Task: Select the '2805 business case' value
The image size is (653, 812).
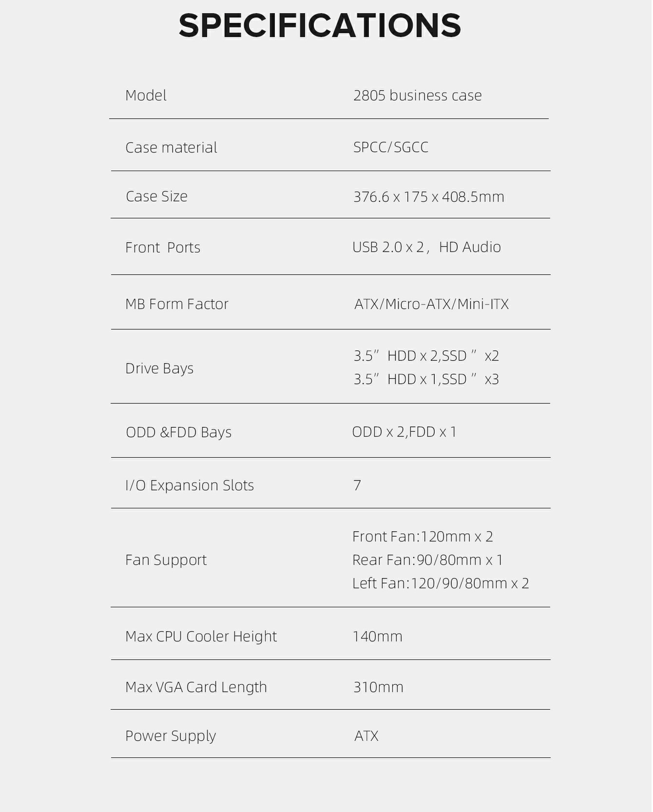Action: click(x=417, y=95)
